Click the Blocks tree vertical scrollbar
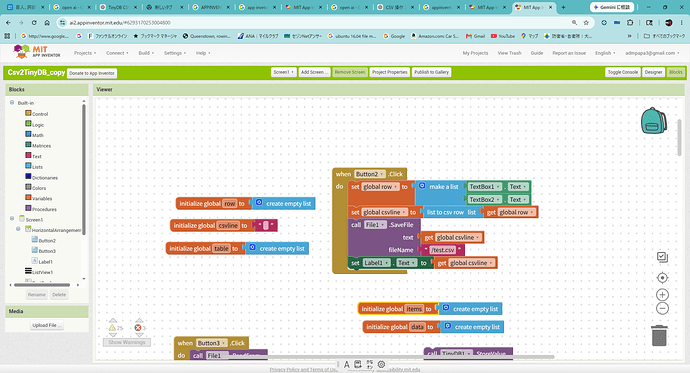This screenshot has width=690, height=373. click(x=84, y=169)
